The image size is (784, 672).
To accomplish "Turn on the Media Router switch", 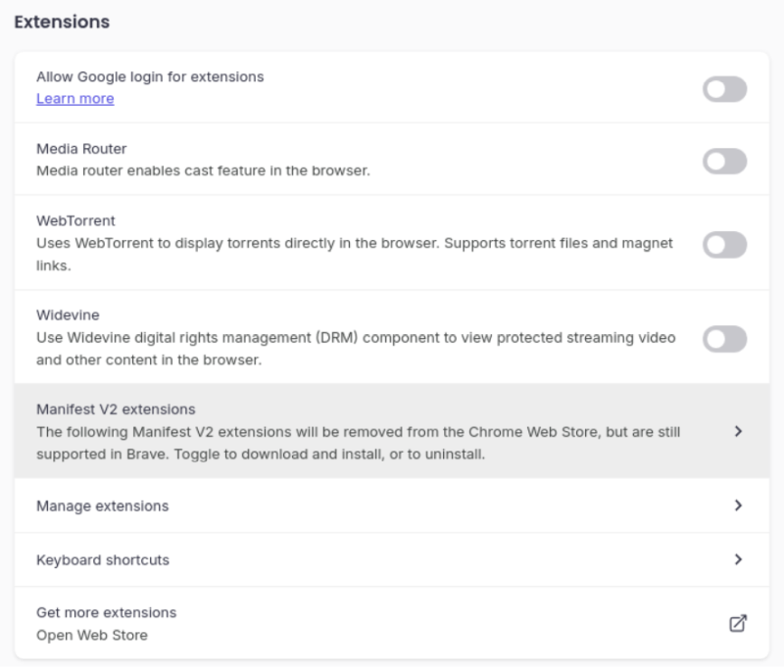I will [x=724, y=162].
